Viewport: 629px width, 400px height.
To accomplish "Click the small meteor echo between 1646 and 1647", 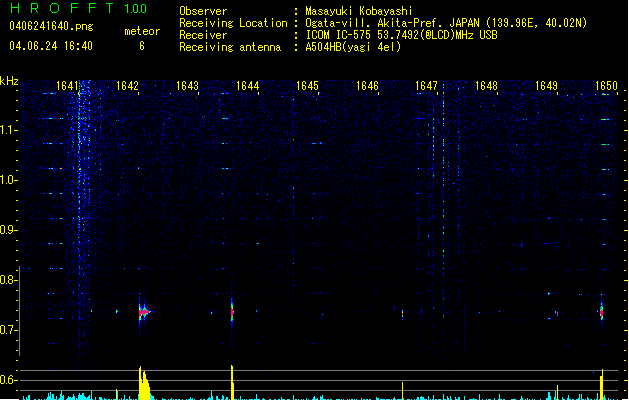I will [402, 313].
